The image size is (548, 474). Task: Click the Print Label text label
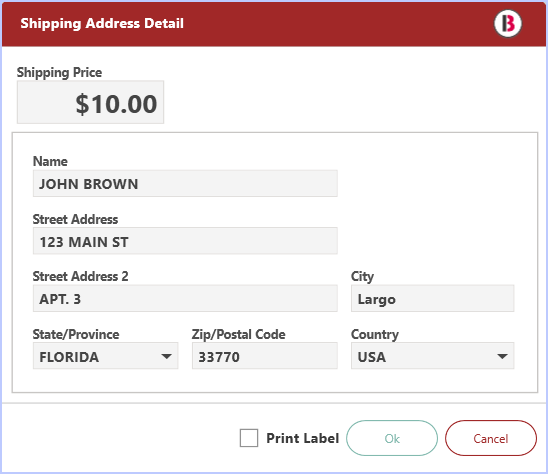click(303, 438)
